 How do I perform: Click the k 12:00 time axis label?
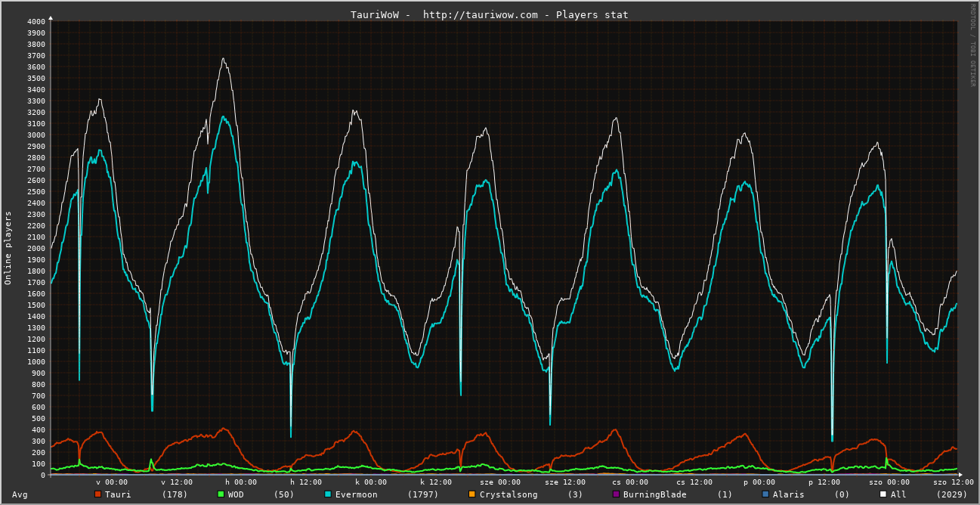436,482
